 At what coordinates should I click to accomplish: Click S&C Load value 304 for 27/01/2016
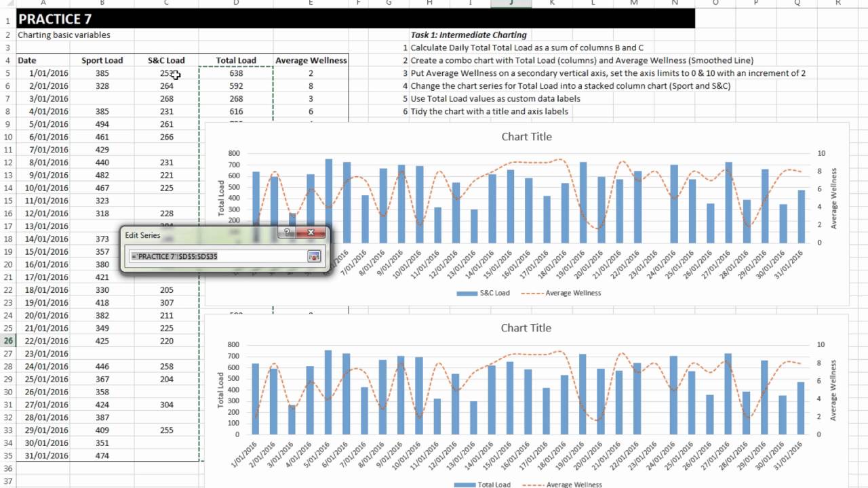click(x=166, y=405)
